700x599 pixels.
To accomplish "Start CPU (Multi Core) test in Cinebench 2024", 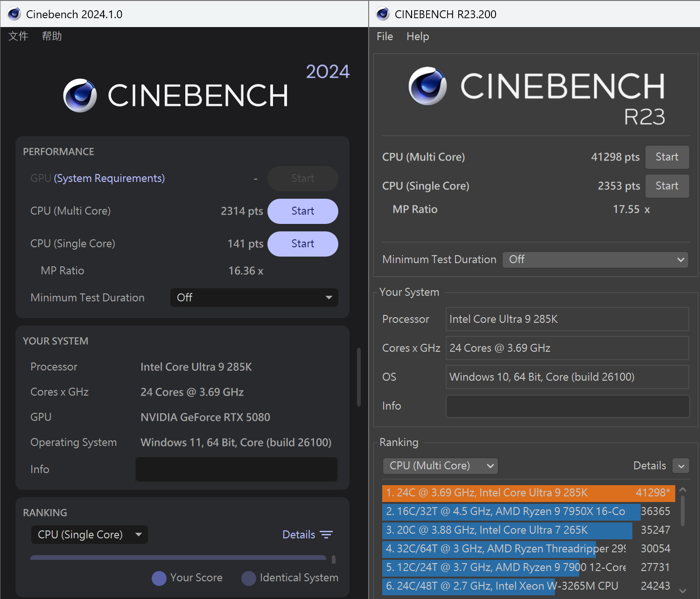I will 303,211.
